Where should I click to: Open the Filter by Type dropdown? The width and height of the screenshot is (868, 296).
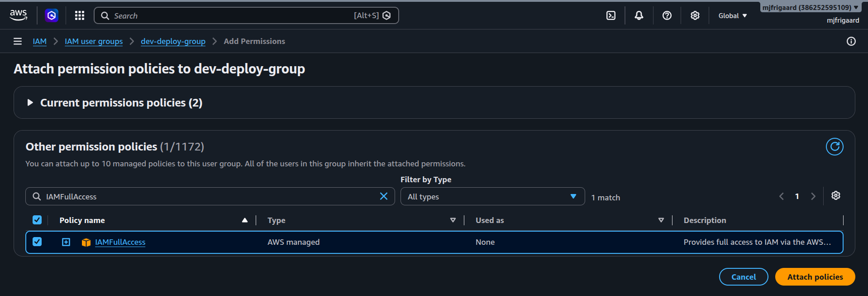[x=492, y=196]
